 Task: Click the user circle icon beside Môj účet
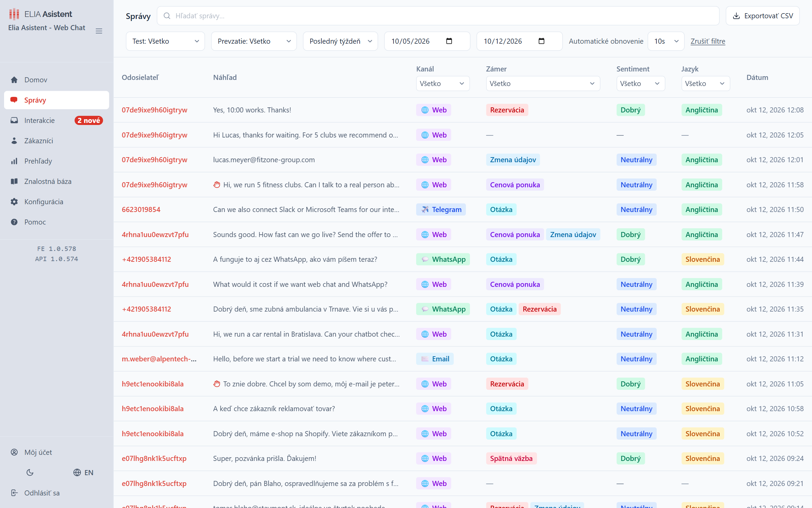click(14, 452)
